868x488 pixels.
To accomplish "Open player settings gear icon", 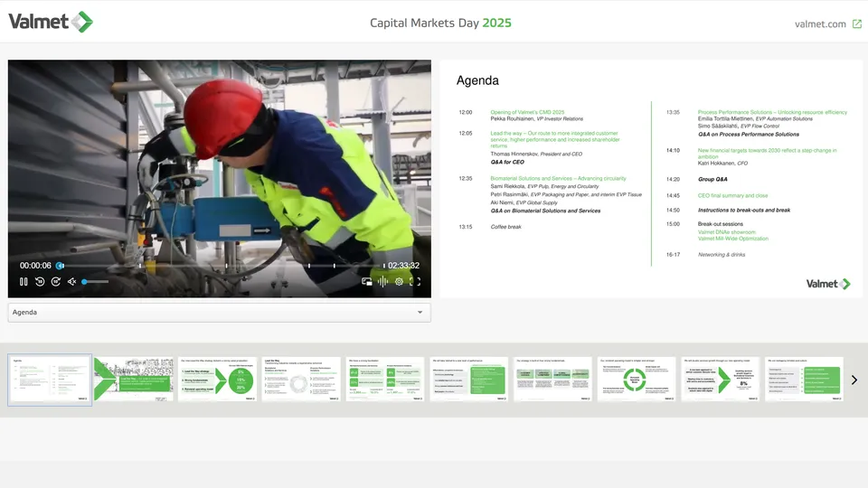I will pos(399,282).
